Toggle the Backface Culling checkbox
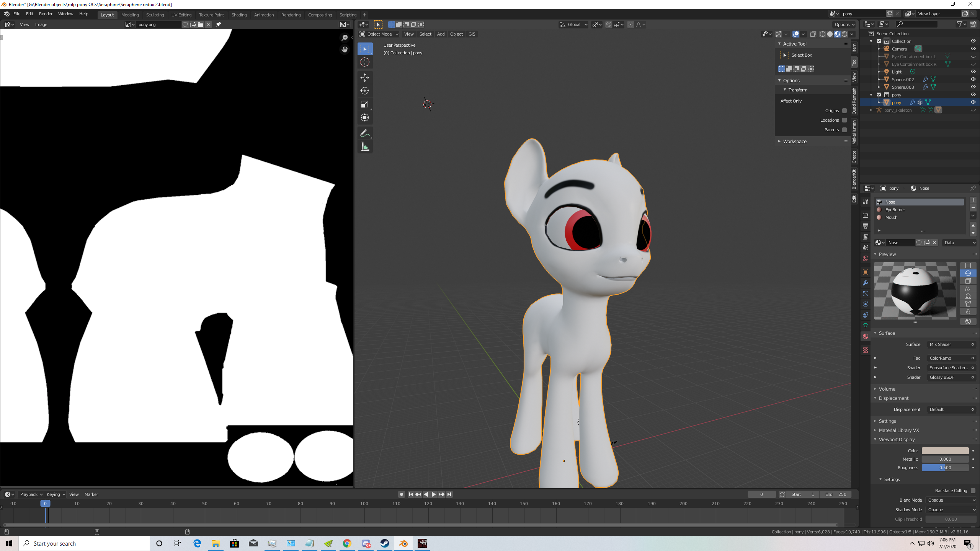 pos(973,491)
